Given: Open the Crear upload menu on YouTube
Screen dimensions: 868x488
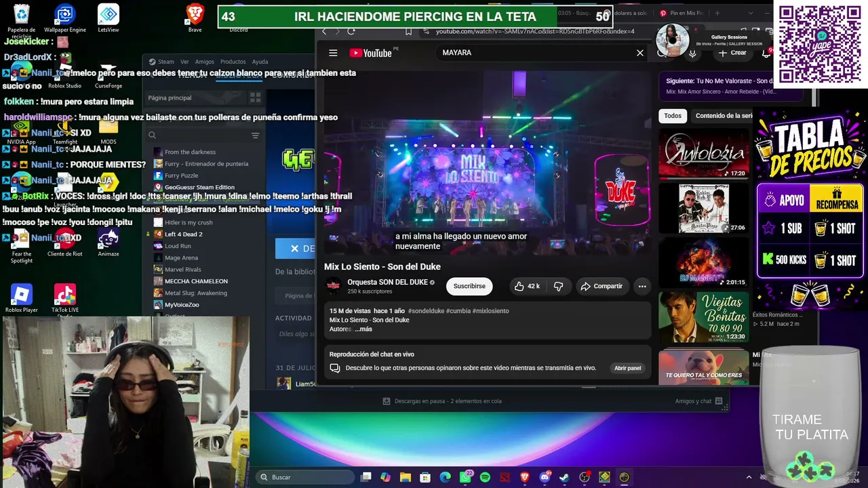Looking at the screenshot, I should (x=732, y=53).
